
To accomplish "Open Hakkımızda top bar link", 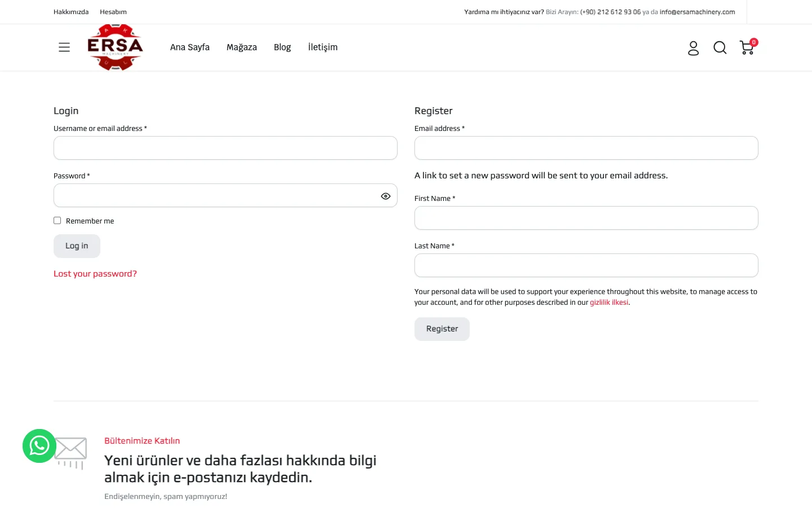I will [x=71, y=12].
